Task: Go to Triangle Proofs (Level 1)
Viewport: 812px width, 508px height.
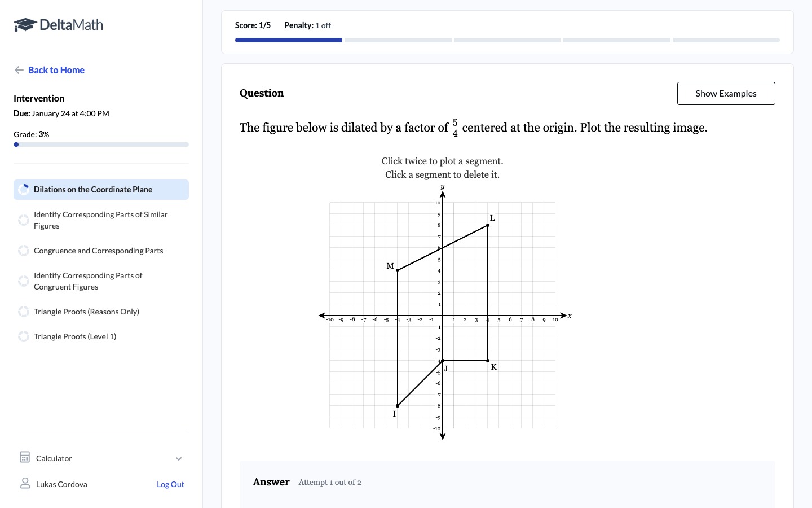Action: [75, 336]
